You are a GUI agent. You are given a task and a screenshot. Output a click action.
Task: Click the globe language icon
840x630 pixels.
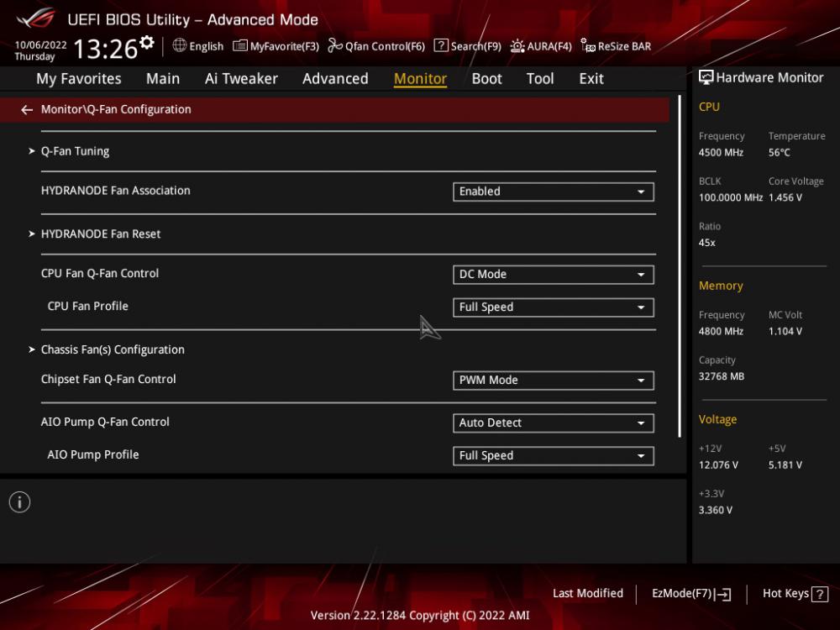click(x=180, y=45)
